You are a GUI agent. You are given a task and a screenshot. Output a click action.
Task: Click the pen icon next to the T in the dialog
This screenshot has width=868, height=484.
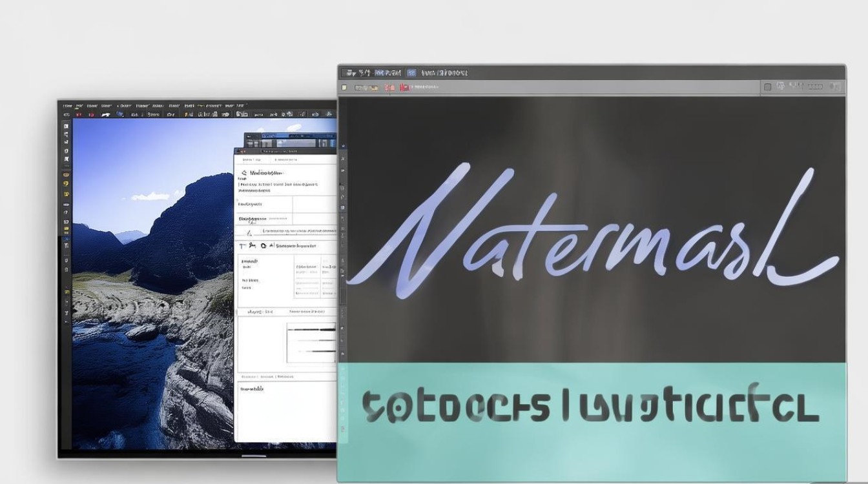pyautogui.click(x=253, y=246)
